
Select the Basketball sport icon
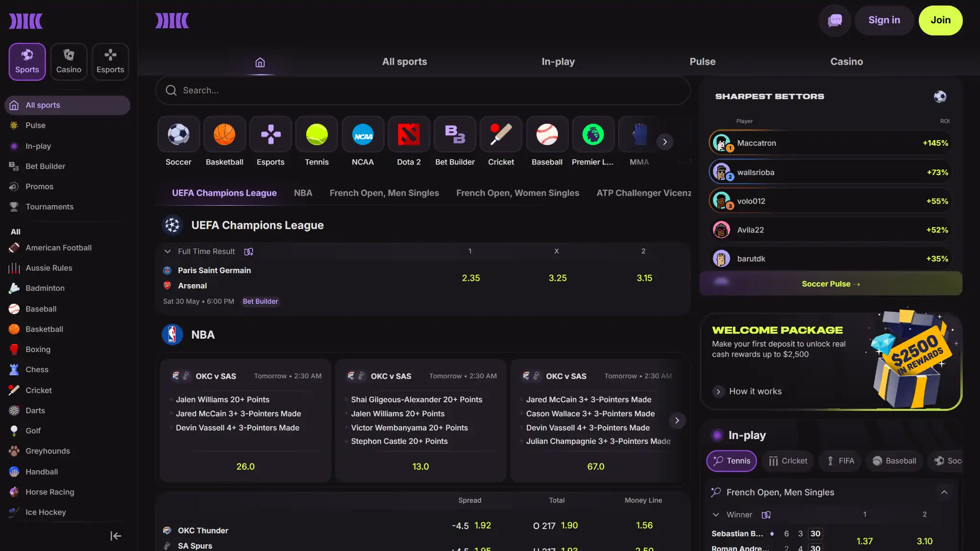click(x=224, y=134)
